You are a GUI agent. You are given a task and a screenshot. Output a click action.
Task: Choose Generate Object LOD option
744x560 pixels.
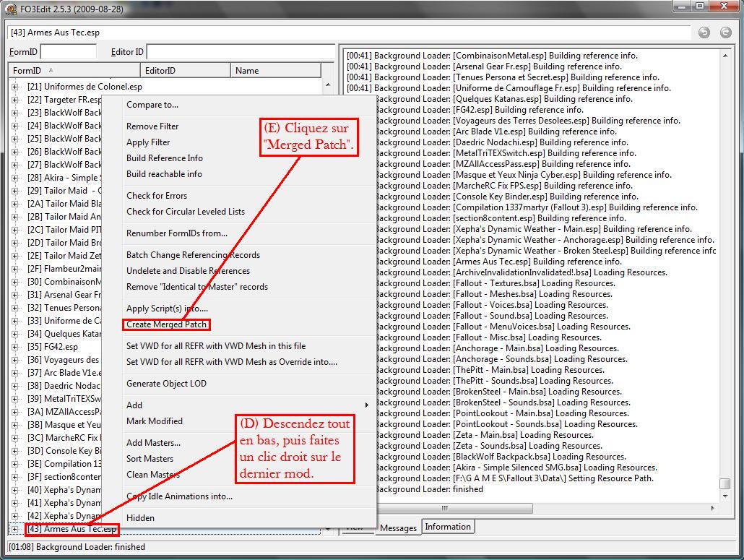[x=166, y=384]
